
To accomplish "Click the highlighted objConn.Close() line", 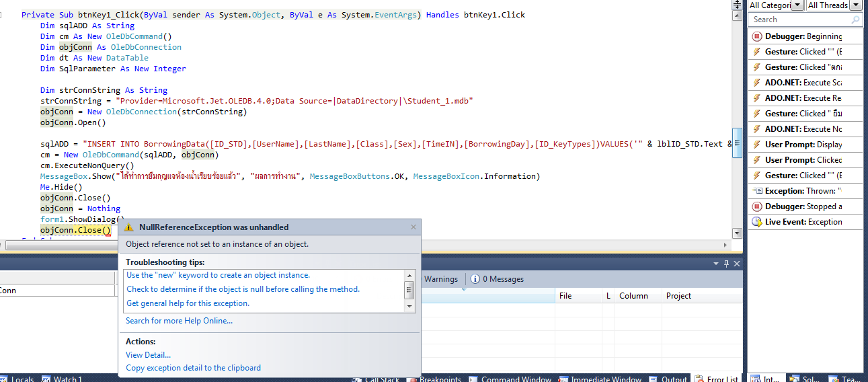I will click(x=75, y=230).
